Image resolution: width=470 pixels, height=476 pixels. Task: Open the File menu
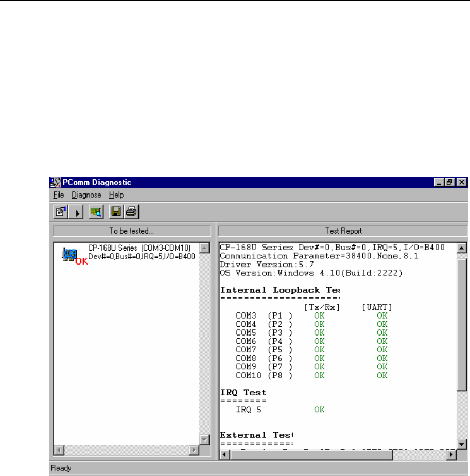click(59, 195)
